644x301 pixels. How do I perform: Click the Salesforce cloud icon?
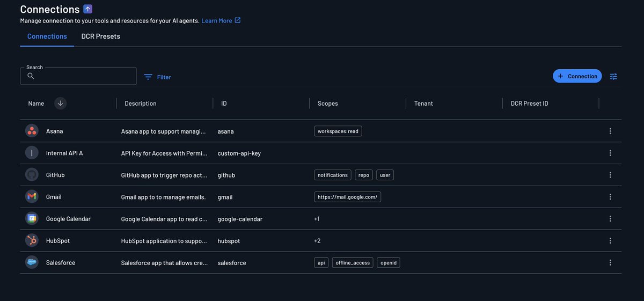(32, 263)
